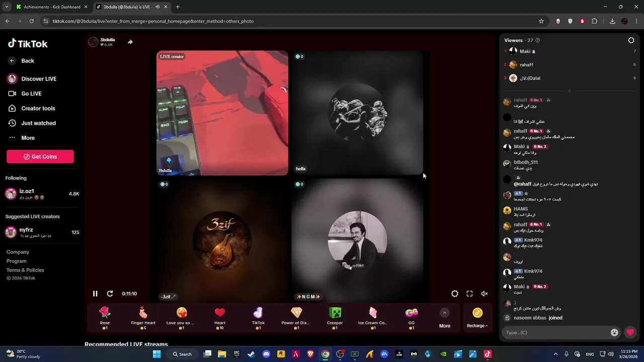The width and height of the screenshot is (644, 362).
Task: Open Steam from the taskbar
Action: click(x=251, y=354)
